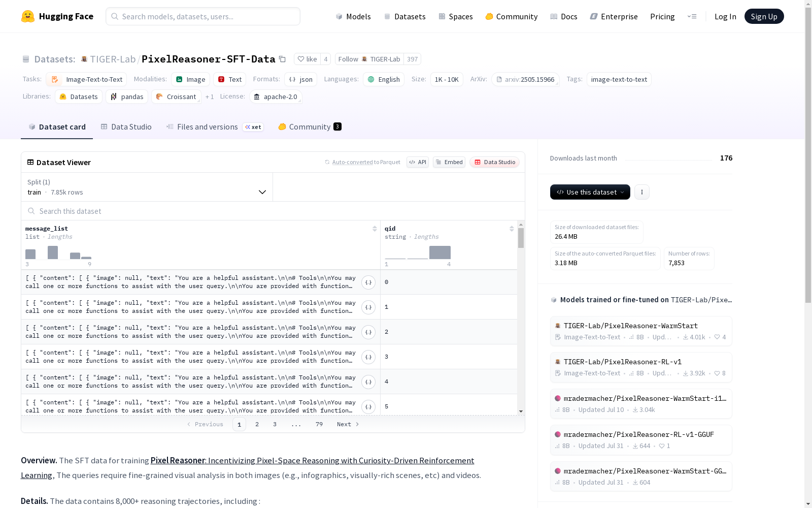This screenshot has height=508, width=812.
Task: Expand the train split selector
Action: [147, 187]
